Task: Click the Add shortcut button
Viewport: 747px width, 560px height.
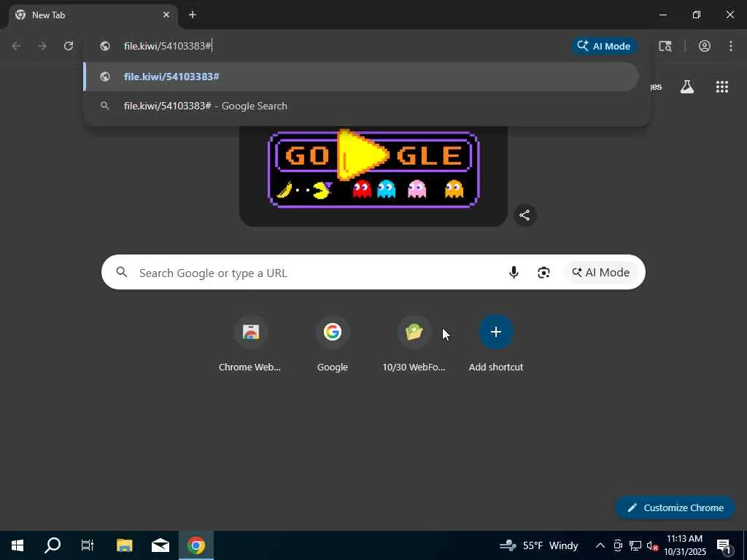Action: tap(496, 344)
